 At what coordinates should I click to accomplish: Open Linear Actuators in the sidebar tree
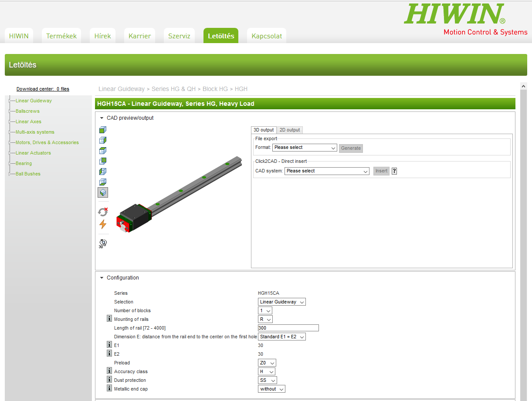tap(33, 153)
